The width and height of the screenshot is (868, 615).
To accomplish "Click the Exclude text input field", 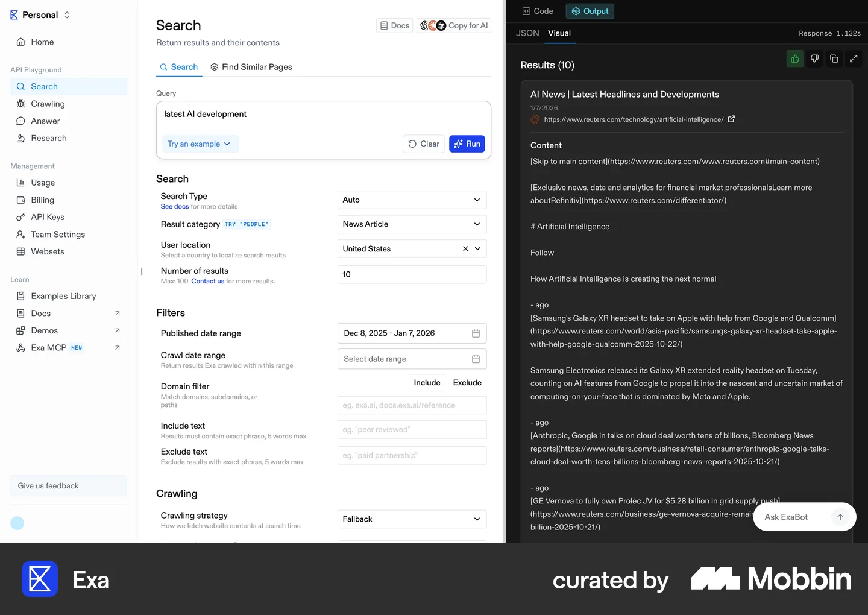I will tap(412, 455).
